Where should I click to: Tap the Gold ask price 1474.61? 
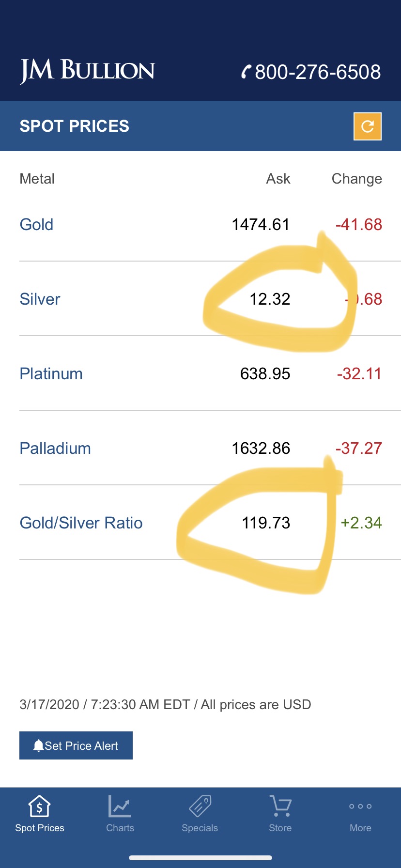point(261,225)
